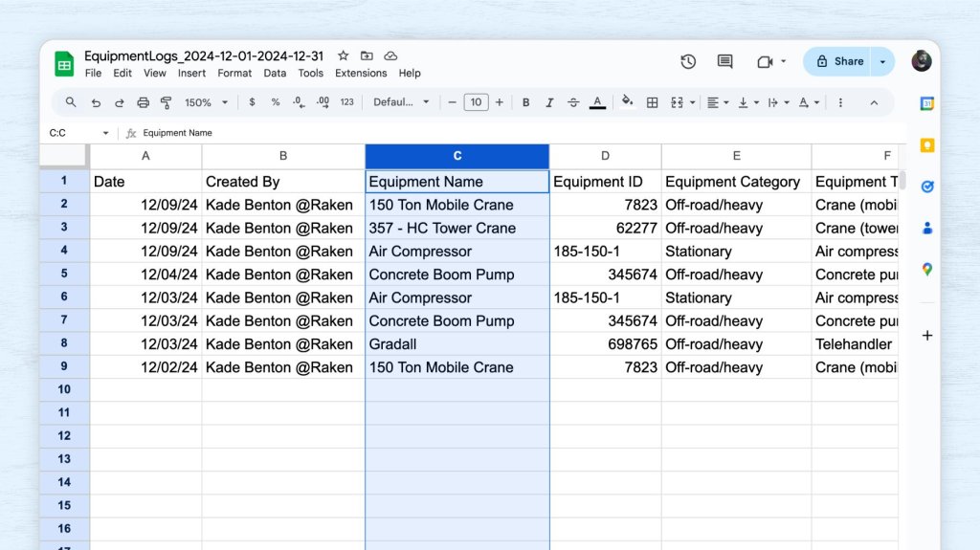The image size is (980, 550).
Task: Open the Default font dropdown
Action: (401, 102)
